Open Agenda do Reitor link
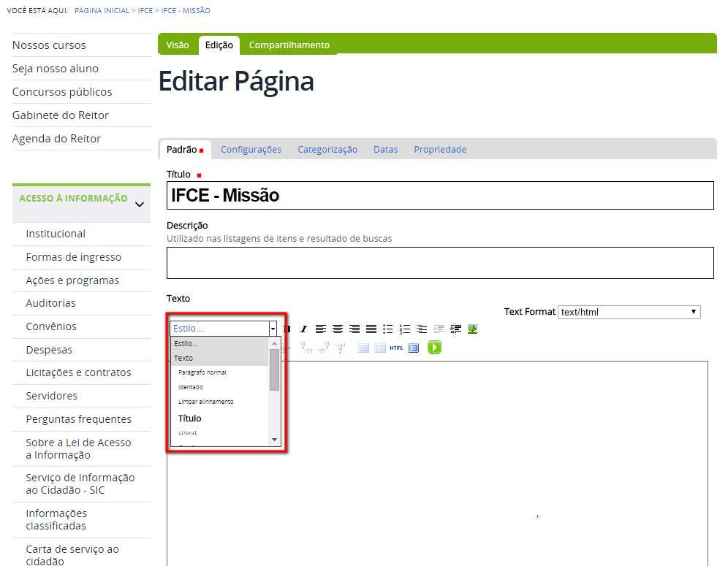 56,139
